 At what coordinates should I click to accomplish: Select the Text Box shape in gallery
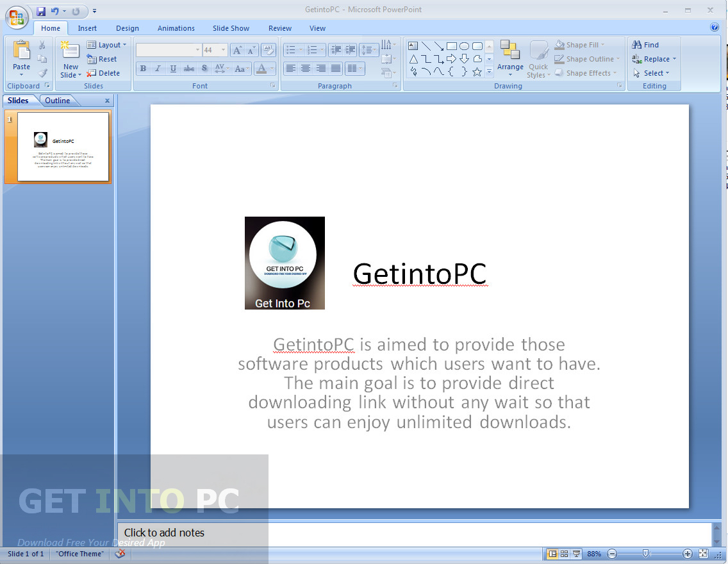(413, 46)
